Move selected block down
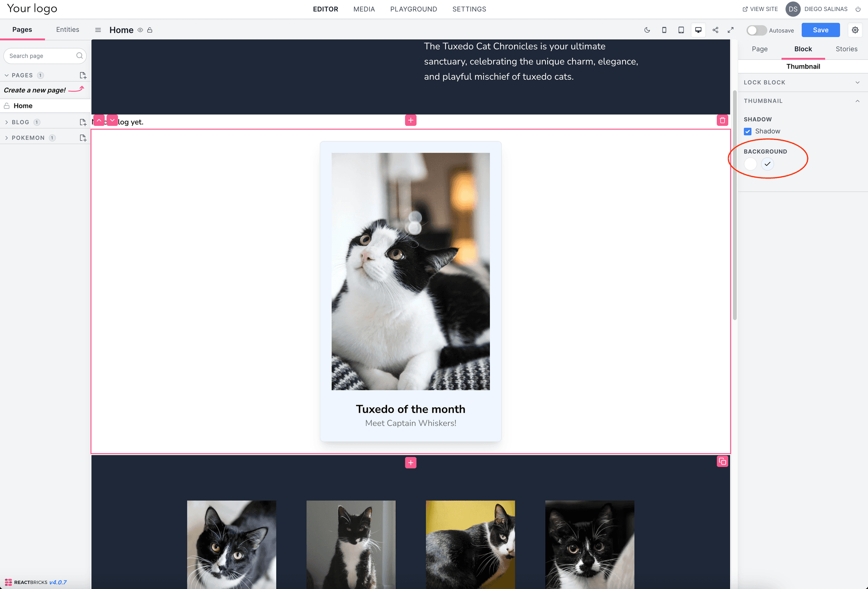 tap(112, 120)
